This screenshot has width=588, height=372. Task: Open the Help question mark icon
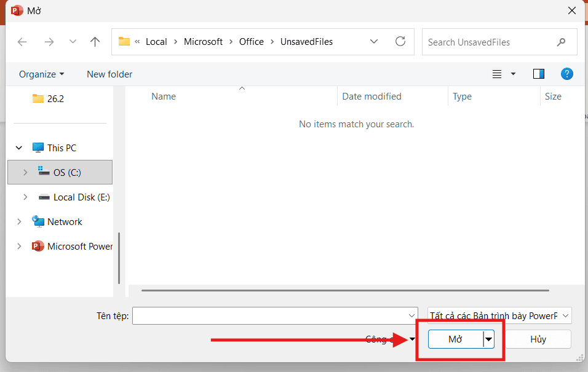(x=567, y=74)
